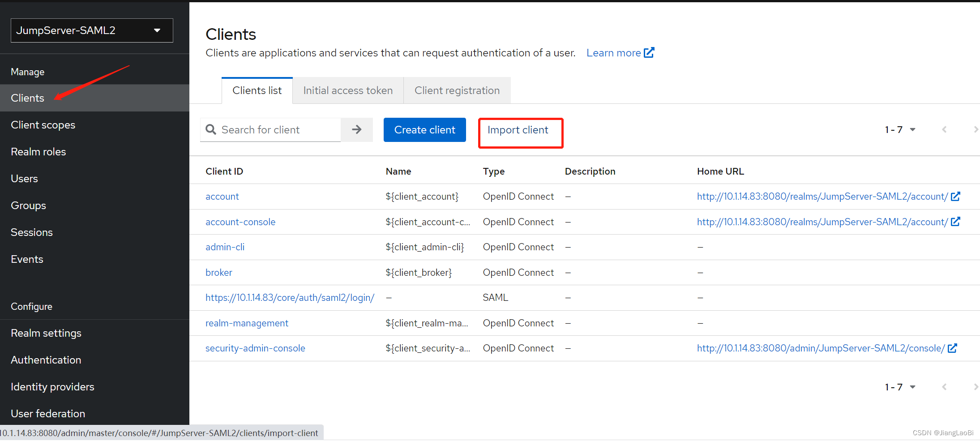The height and width of the screenshot is (441, 980).
Task: Open the broker client link
Action: [x=218, y=272]
